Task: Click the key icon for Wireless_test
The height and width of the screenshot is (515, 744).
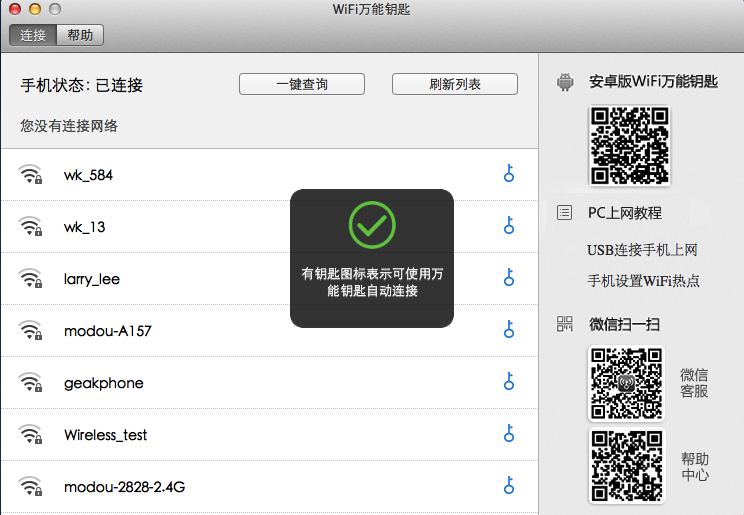Action: pos(509,433)
